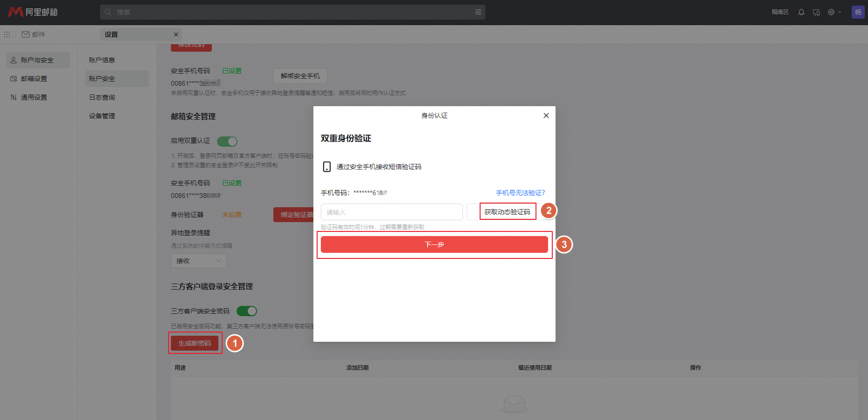Click the get dynamic verification code button
Screen dimensions: 868x420
pyautogui.click(x=507, y=212)
